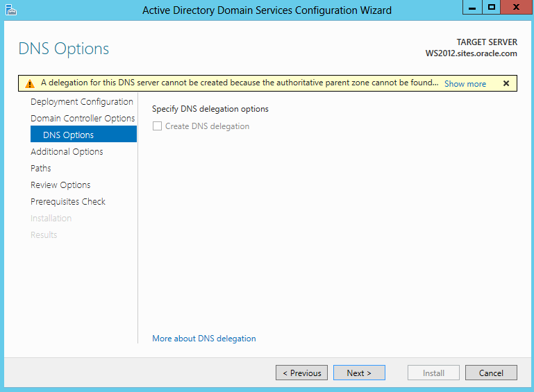Maximize the wizard window
The height and width of the screenshot is (392, 534).
click(491, 7)
